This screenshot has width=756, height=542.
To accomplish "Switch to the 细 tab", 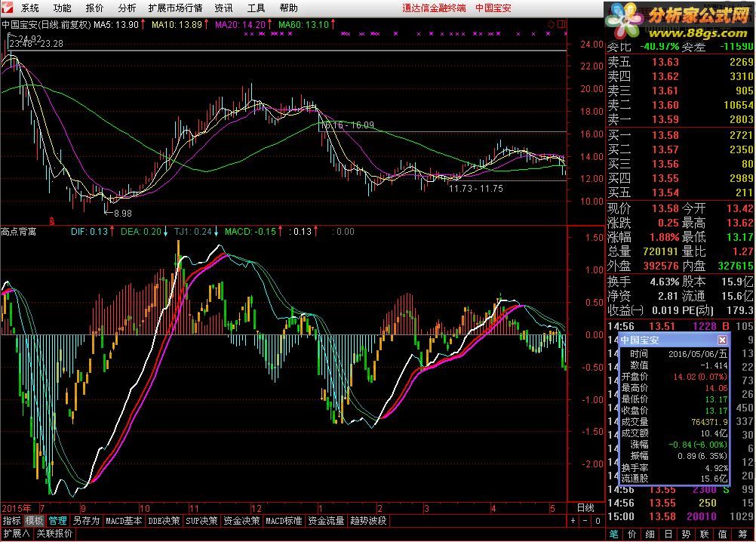I will (650, 534).
